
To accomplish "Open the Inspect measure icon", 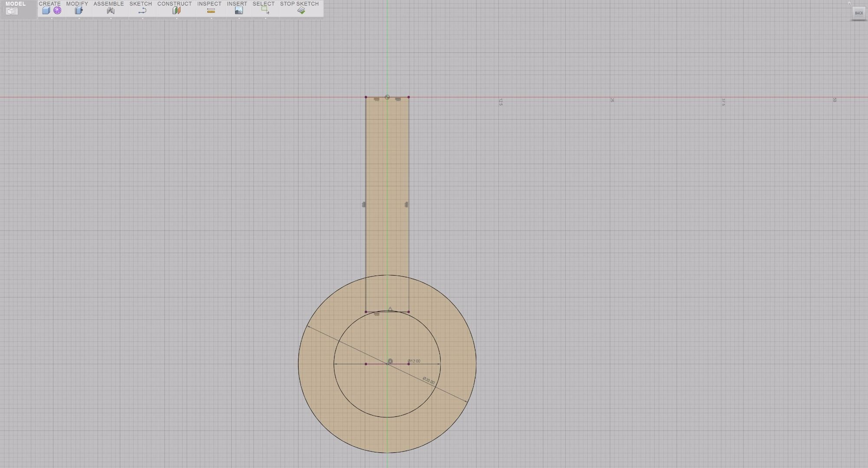I will point(211,11).
